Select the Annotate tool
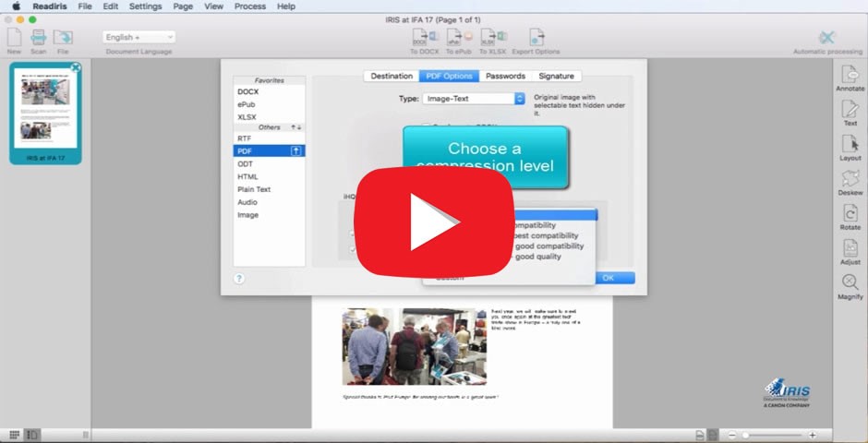868x443 pixels. tap(850, 75)
